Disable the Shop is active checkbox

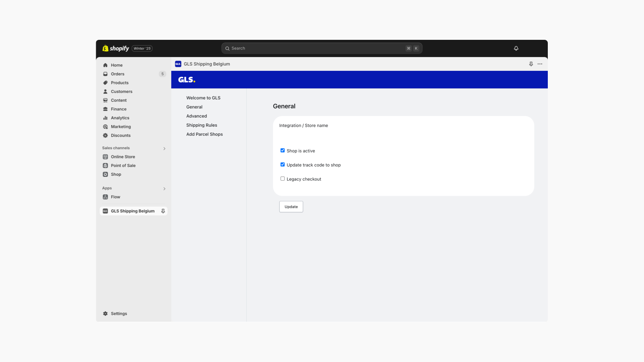point(283,150)
